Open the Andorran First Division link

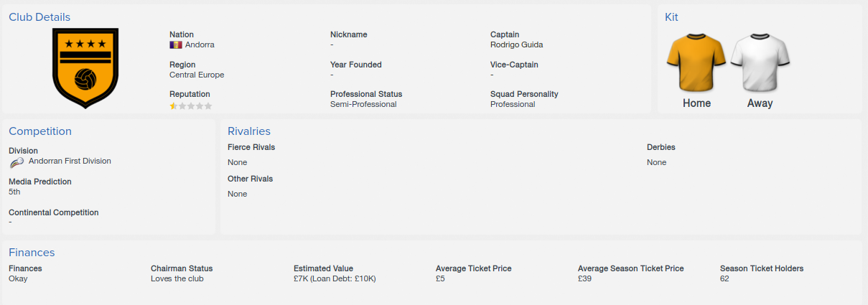click(70, 161)
